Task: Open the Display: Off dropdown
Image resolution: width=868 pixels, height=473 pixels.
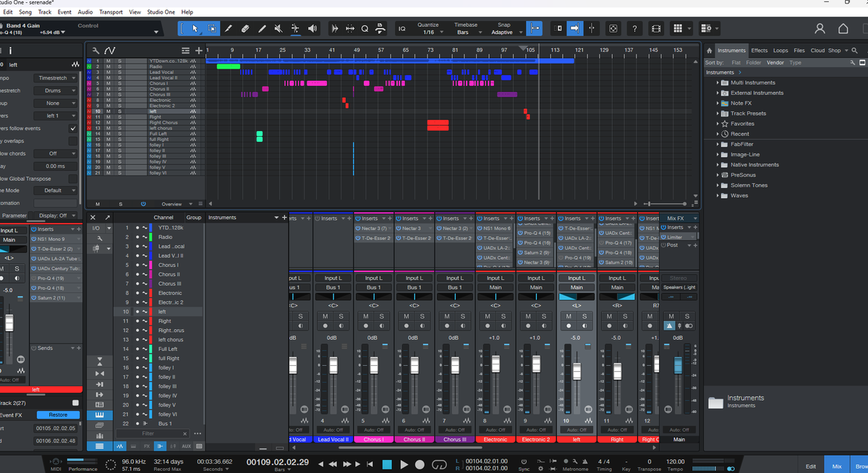Action: tap(55, 216)
